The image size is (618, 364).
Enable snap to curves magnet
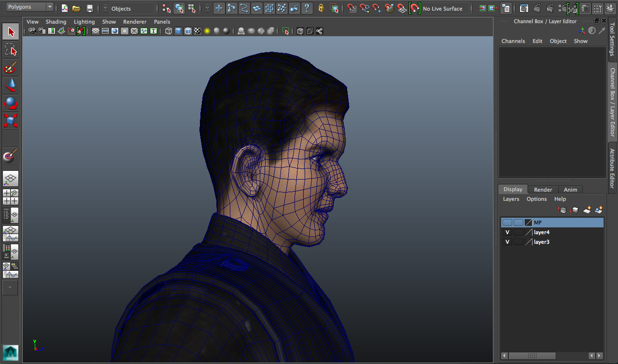365,8
